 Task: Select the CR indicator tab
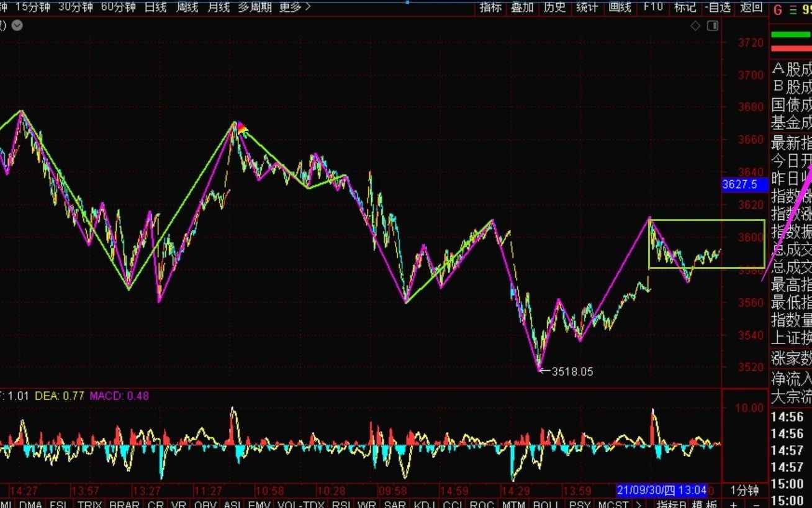pyautogui.click(x=156, y=505)
